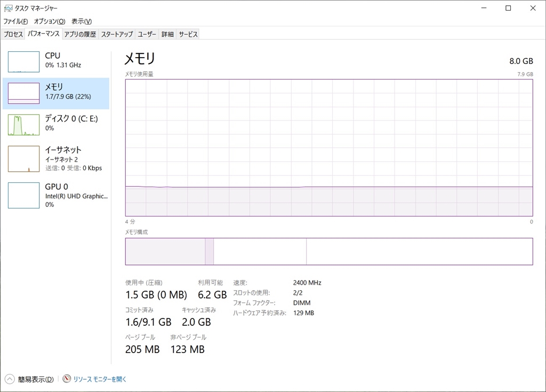Click the メモリ構成 composition bar
The width and height of the screenshot is (546, 392).
(328, 251)
